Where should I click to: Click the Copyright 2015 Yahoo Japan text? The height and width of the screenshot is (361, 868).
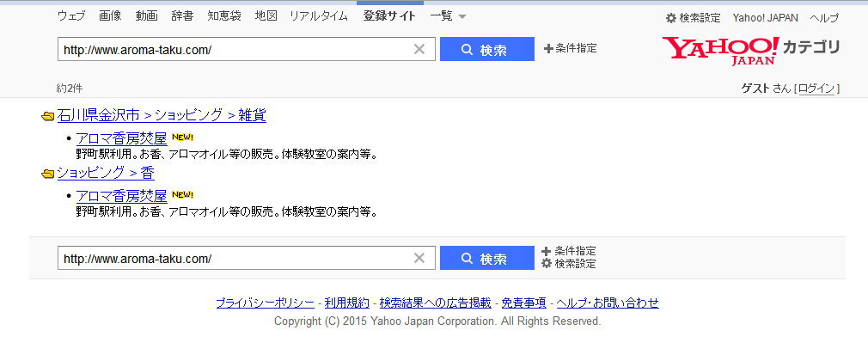coord(437,321)
